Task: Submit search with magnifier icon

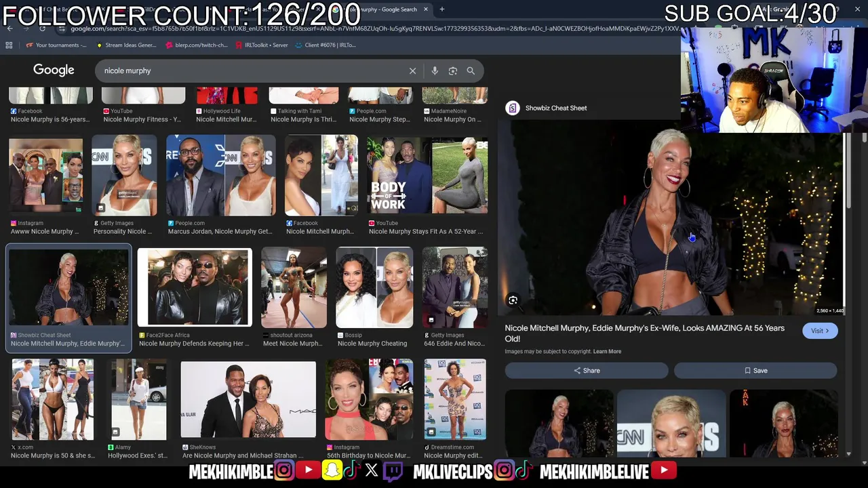Action: coord(471,70)
